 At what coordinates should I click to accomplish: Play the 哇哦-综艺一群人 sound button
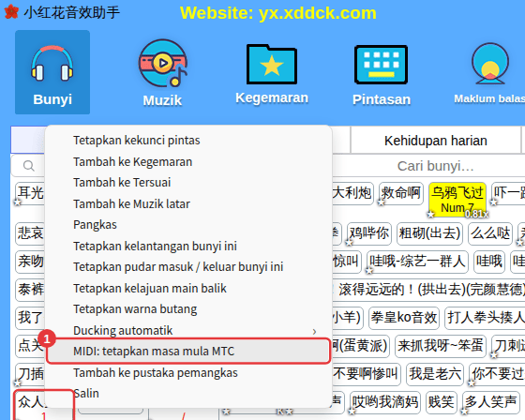[417, 261]
